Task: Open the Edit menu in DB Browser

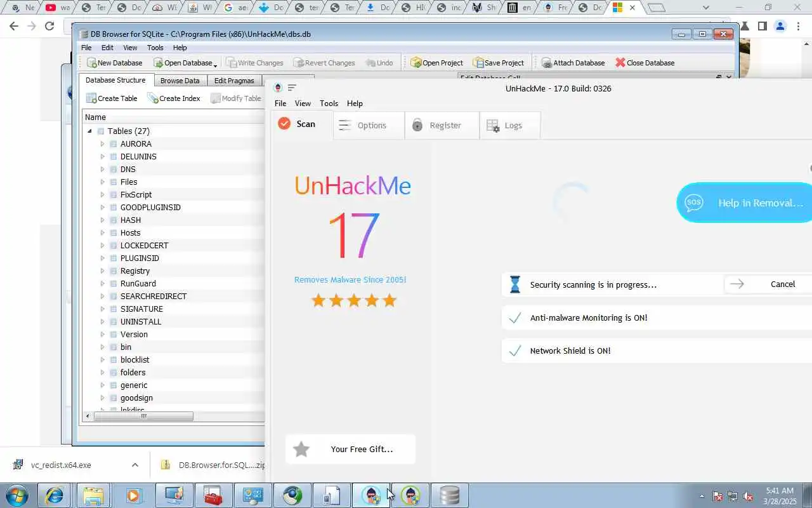Action: (107, 48)
